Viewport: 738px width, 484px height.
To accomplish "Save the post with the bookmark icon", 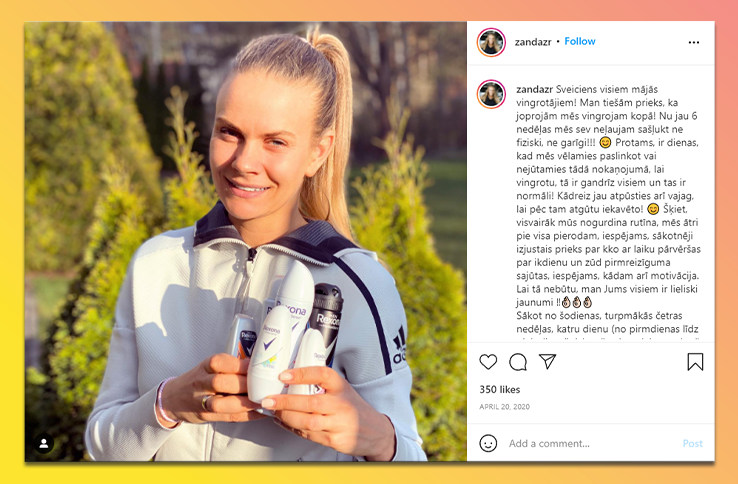I will point(695,362).
